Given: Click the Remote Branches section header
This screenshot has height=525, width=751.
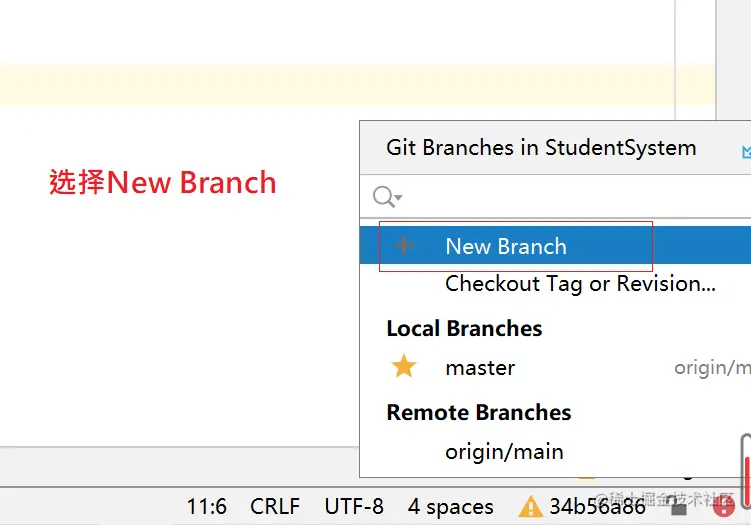Looking at the screenshot, I should pyautogui.click(x=478, y=412).
